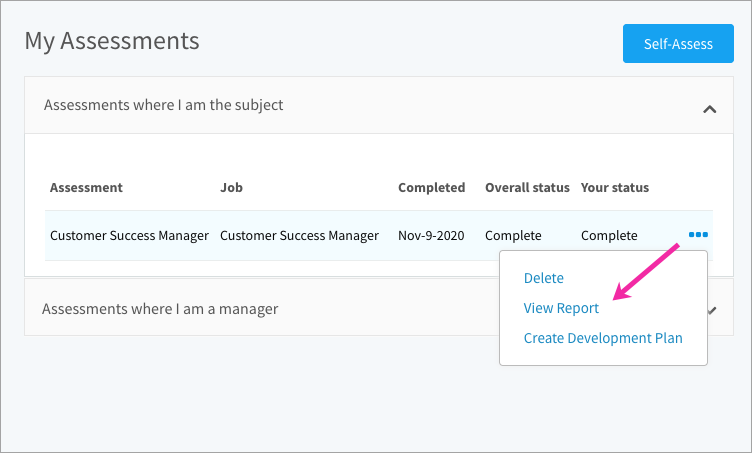Click the Nov-9-2020 completed date cell

[431, 235]
